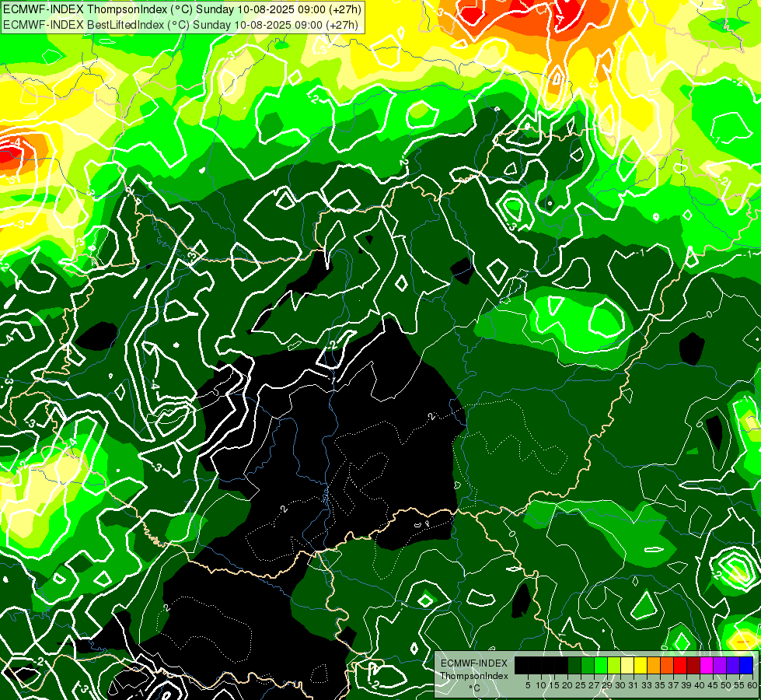The height and width of the screenshot is (700, 761).
Task: Click the legend tick label '20'
Action: (x=568, y=685)
